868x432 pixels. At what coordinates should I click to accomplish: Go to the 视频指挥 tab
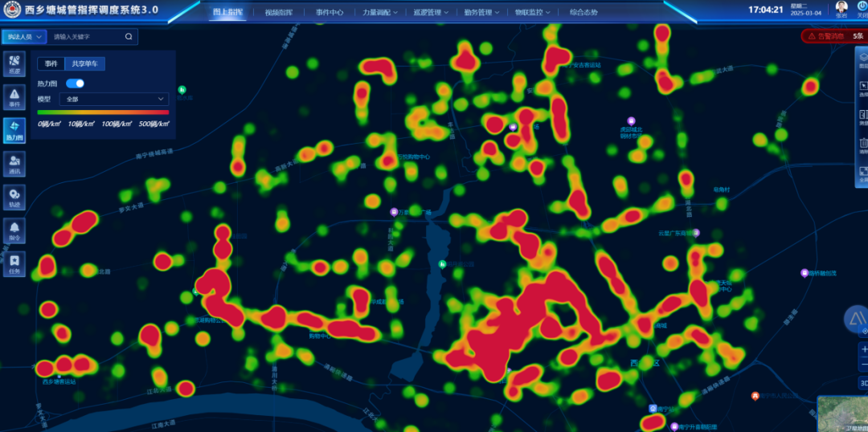point(278,11)
